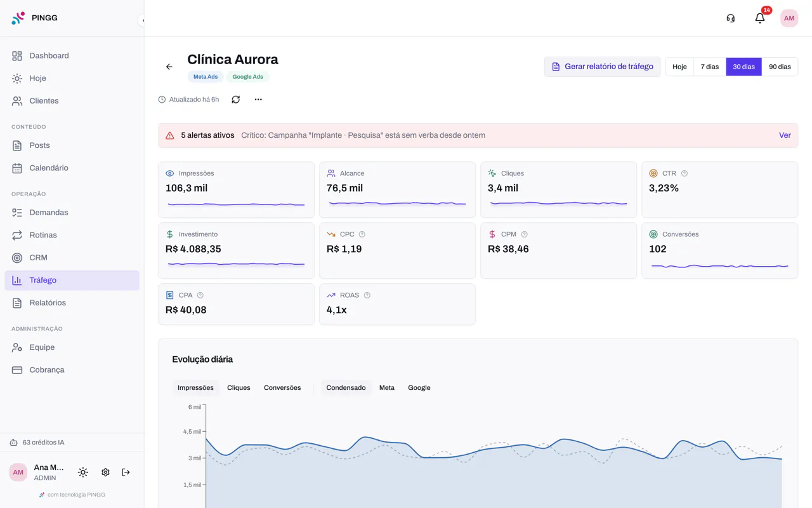
Task: Click the CPM help question-mark icon
Action: (x=525, y=234)
